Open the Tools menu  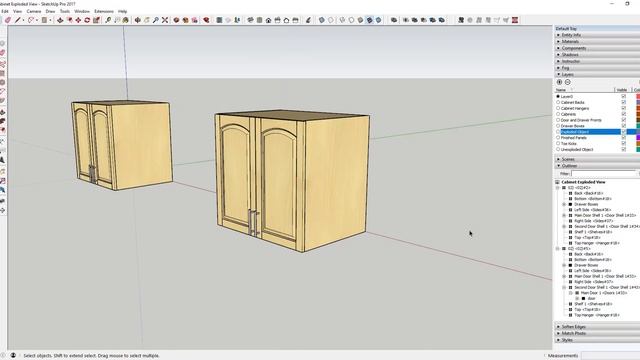(x=65, y=11)
